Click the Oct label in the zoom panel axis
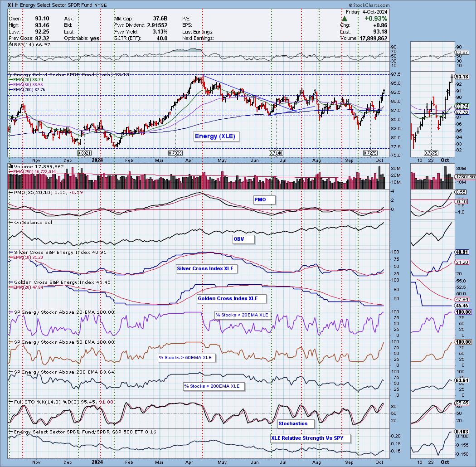 (445, 160)
